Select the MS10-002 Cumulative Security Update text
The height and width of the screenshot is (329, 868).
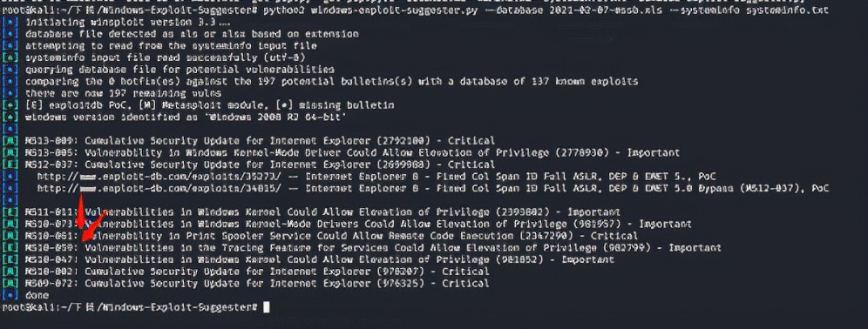coord(257,272)
